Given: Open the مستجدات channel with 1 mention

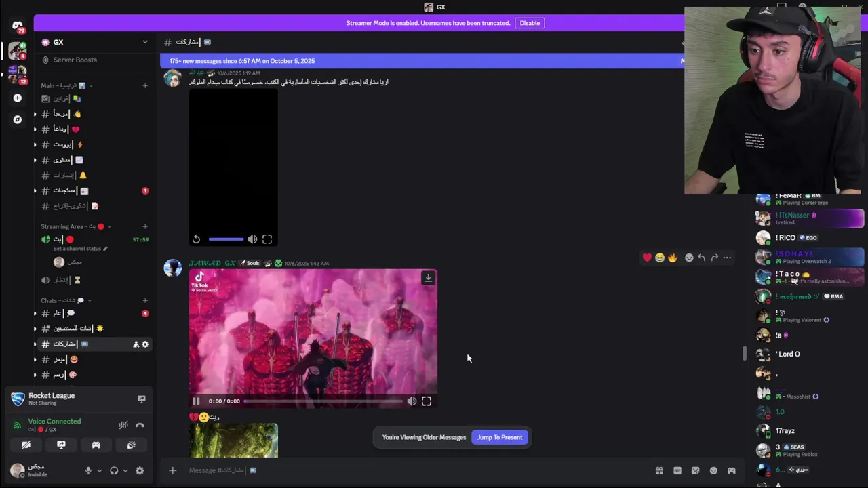Looking at the screenshot, I should tap(94, 190).
